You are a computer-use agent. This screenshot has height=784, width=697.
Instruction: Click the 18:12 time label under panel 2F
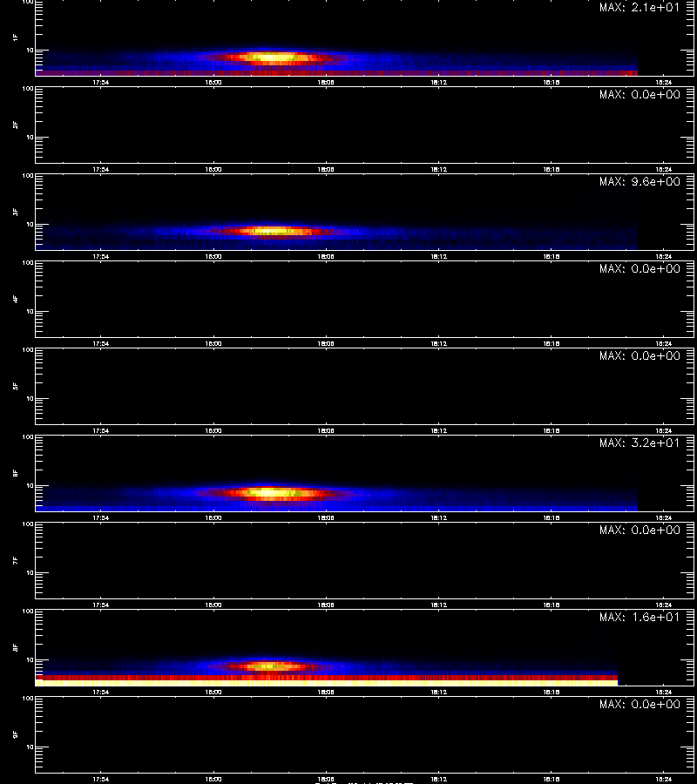438,170
